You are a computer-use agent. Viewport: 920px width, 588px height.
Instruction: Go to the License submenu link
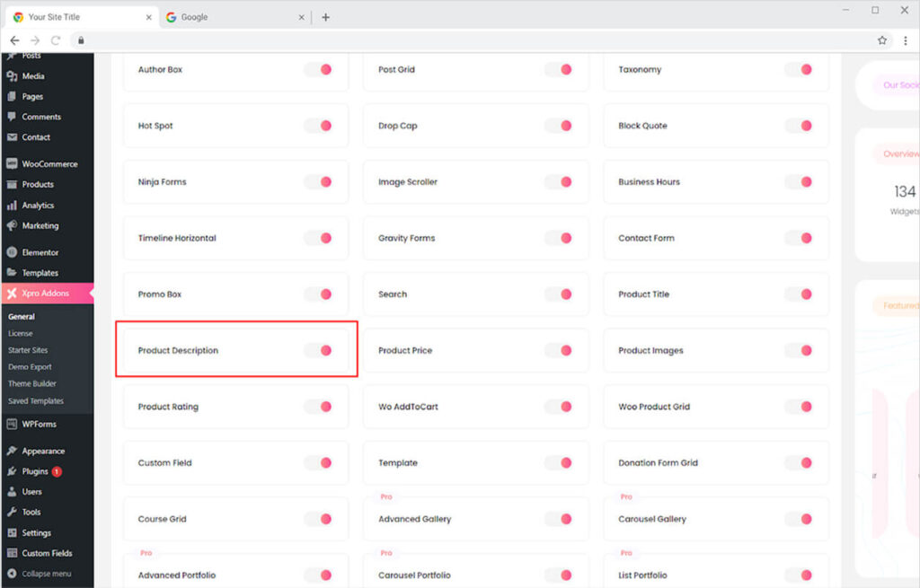click(21, 333)
